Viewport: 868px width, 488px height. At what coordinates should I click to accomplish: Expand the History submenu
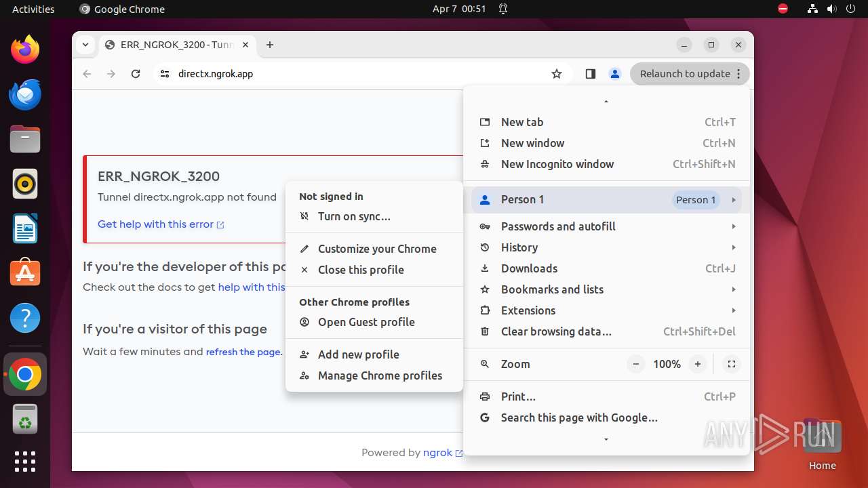point(607,247)
